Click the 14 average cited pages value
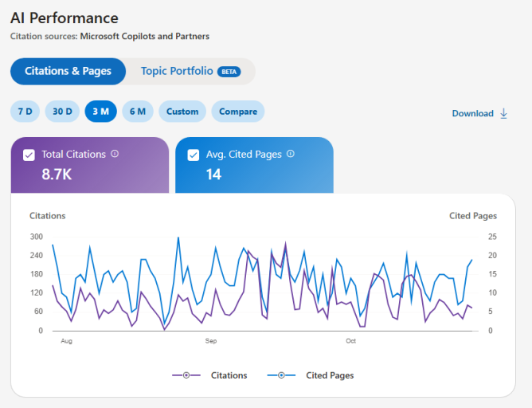Screen dimensions: 532x408 point(213,175)
